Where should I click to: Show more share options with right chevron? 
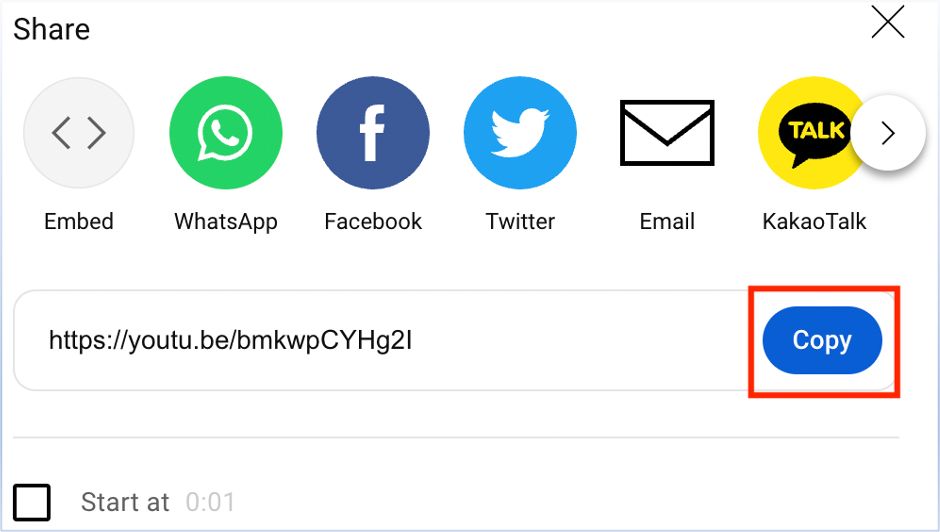tap(888, 133)
